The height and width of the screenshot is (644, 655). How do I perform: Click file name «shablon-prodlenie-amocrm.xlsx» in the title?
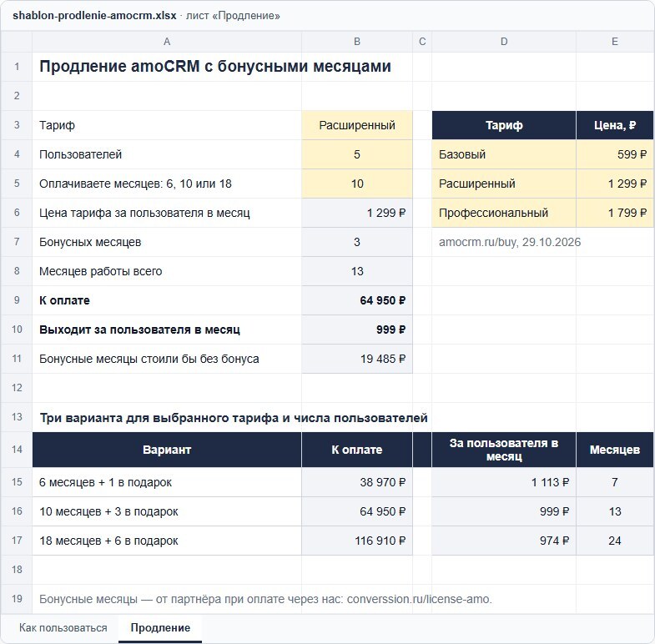click(94, 16)
